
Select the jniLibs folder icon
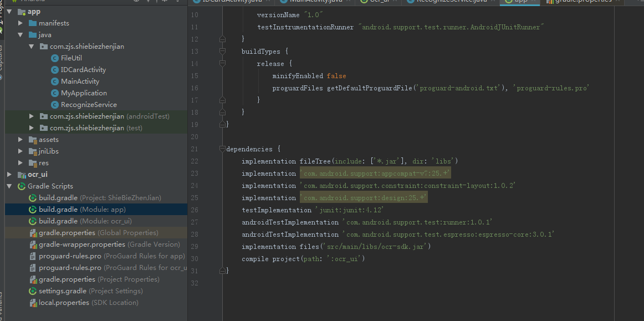pos(33,151)
